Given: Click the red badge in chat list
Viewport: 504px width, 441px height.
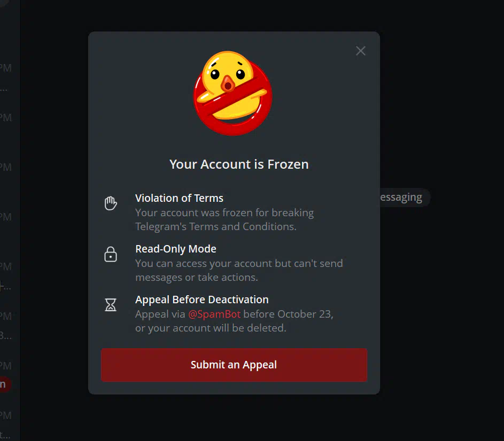Looking at the screenshot, I should coord(5,384).
